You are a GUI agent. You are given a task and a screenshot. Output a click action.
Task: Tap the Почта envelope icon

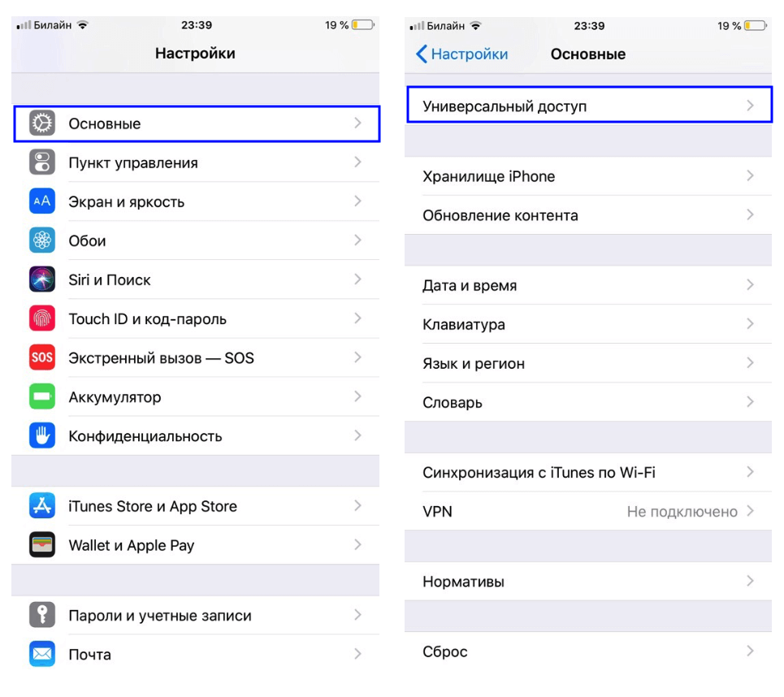click(x=42, y=653)
